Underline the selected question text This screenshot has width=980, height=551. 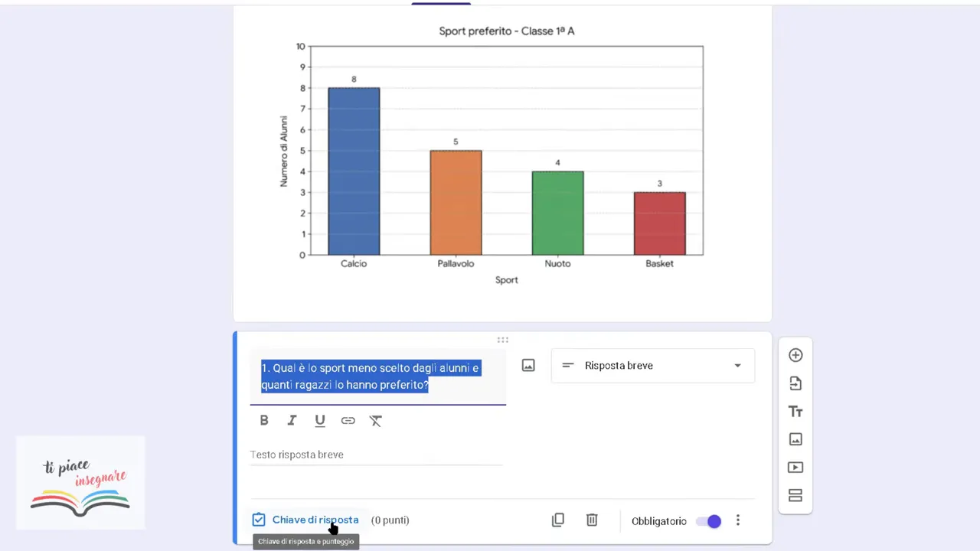(320, 420)
